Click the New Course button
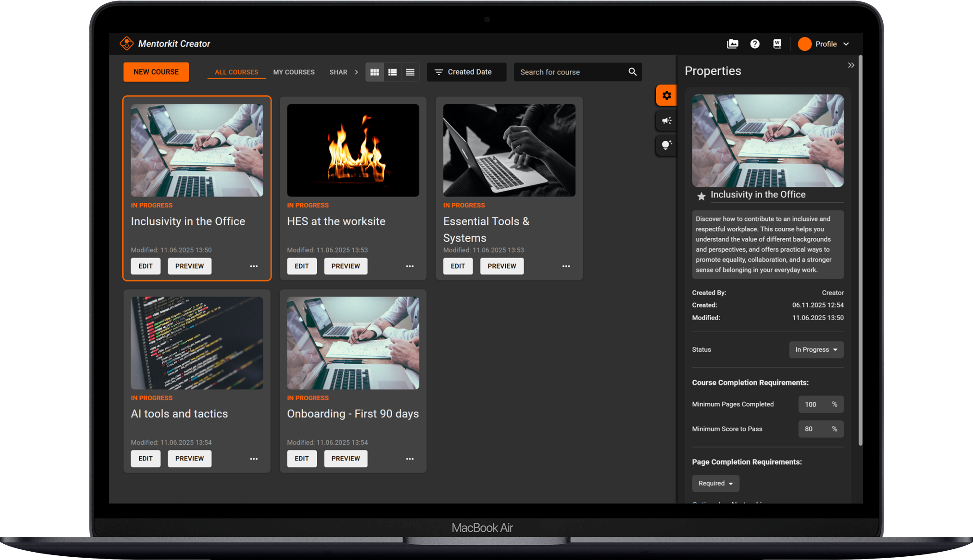This screenshot has height=560, width=973. click(x=156, y=72)
